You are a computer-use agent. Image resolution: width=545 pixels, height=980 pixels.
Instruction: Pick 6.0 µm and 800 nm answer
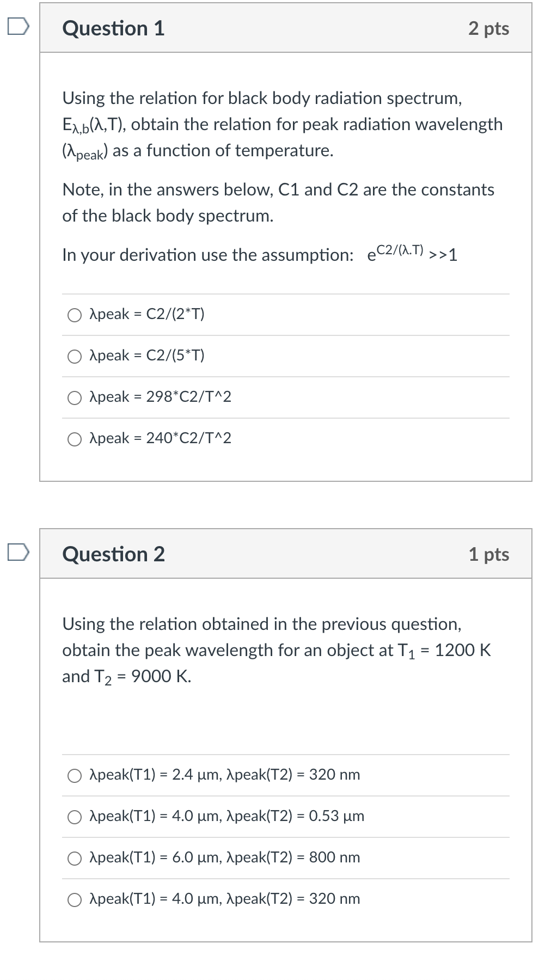(75, 859)
